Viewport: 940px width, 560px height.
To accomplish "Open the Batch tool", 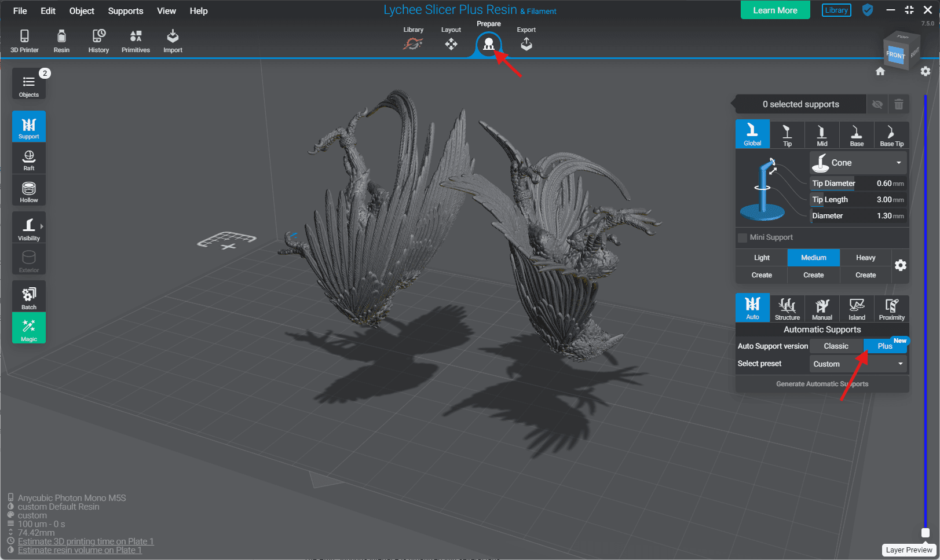I will point(29,297).
